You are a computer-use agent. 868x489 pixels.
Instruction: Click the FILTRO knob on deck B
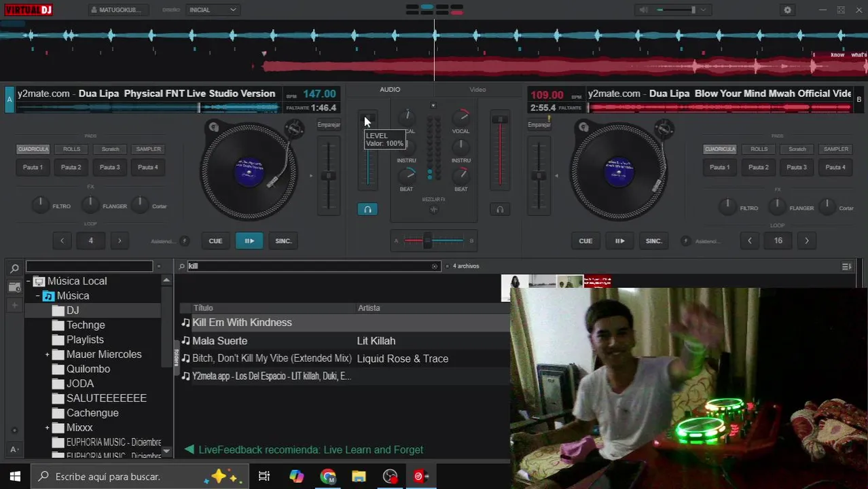(727, 206)
